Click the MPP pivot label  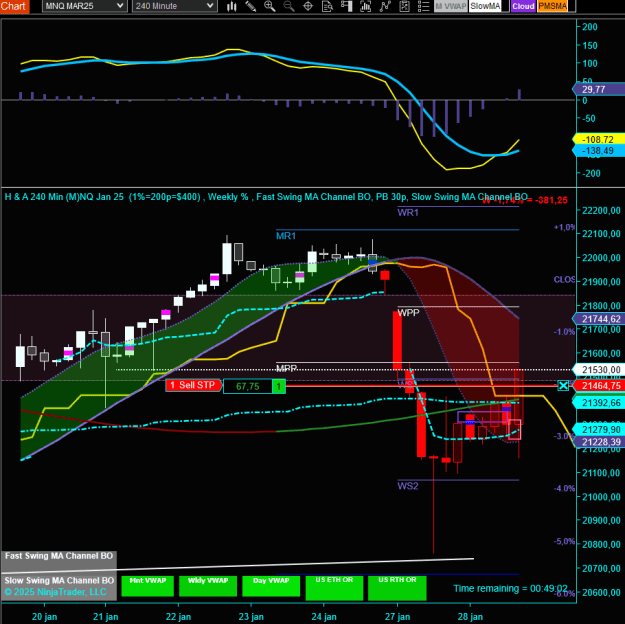[x=287, y=368]
